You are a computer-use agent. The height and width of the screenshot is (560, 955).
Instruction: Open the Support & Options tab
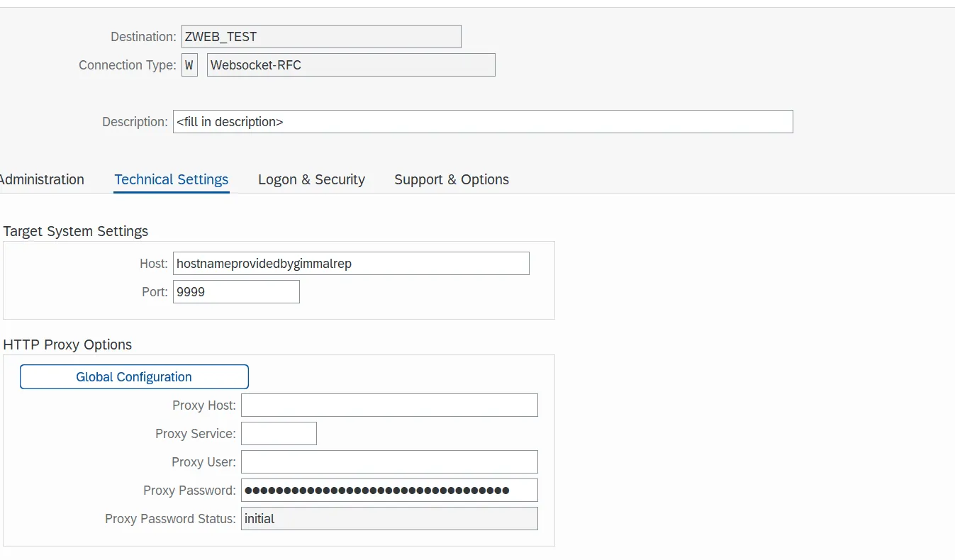pyautogui.click(x=452, y=179)
